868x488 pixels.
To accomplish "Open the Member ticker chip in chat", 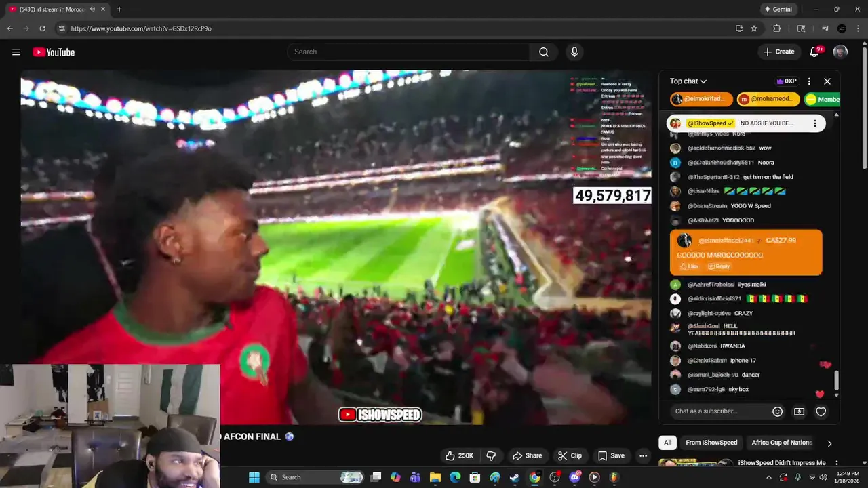I will pyautogui.click(x=822, y=99).
